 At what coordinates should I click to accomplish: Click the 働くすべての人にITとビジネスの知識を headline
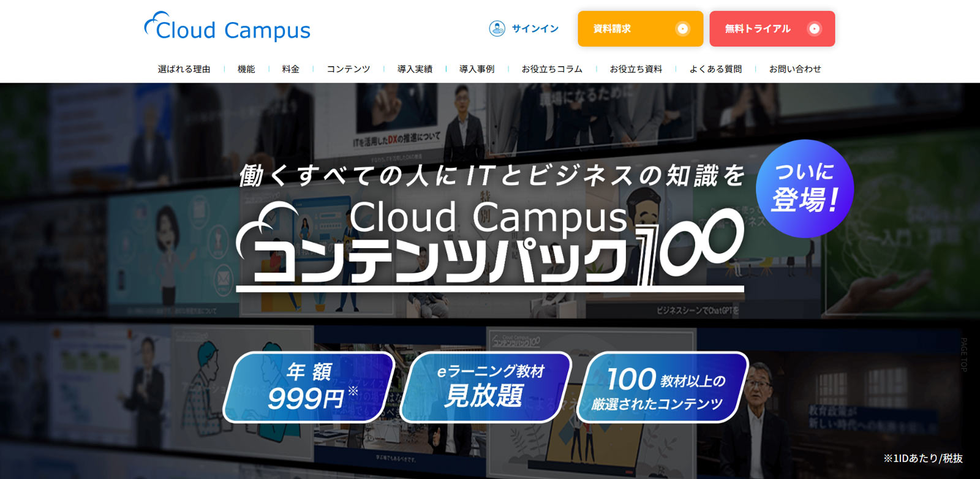pyautogui.click(x=492, y=176)
